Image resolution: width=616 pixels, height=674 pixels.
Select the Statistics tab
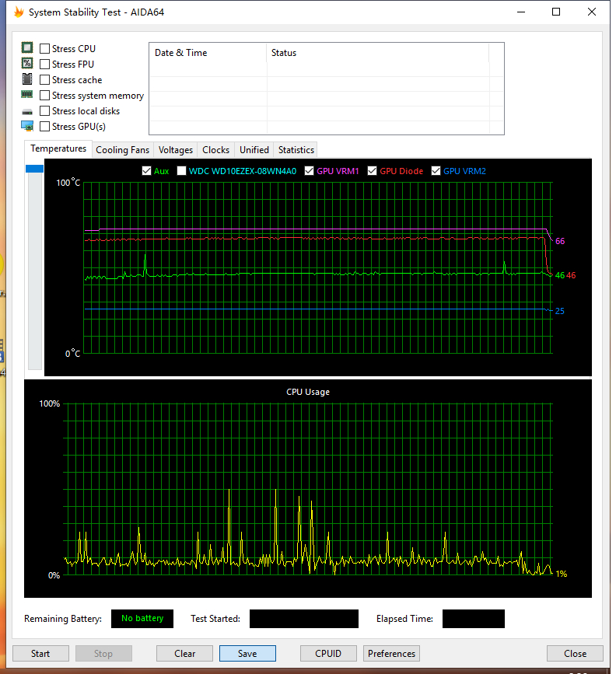pos(296,150)
